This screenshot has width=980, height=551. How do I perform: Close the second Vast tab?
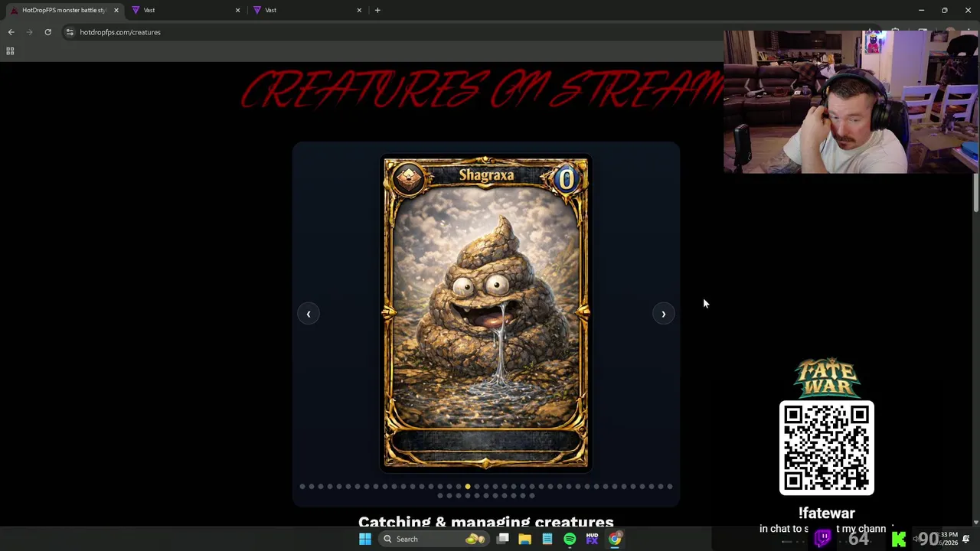click(359, 10)
